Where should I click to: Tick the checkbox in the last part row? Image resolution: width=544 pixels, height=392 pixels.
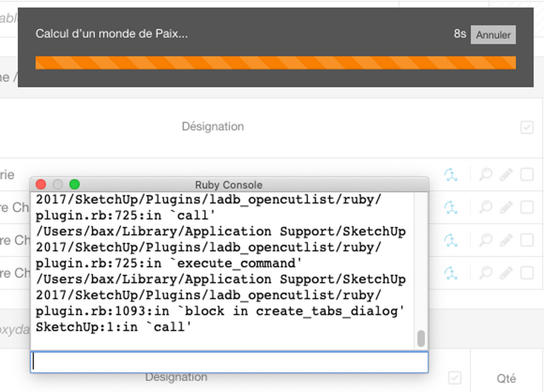point(527,273)
